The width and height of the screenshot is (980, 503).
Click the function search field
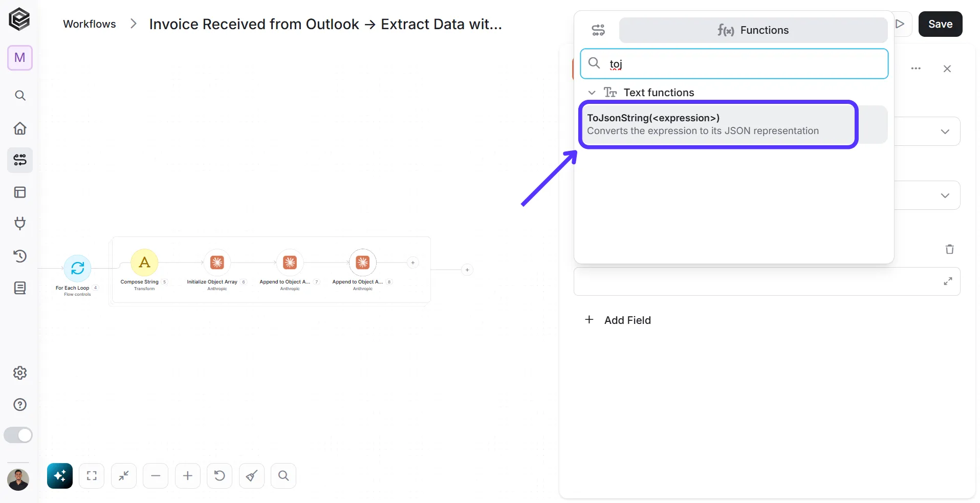(734, 64)
